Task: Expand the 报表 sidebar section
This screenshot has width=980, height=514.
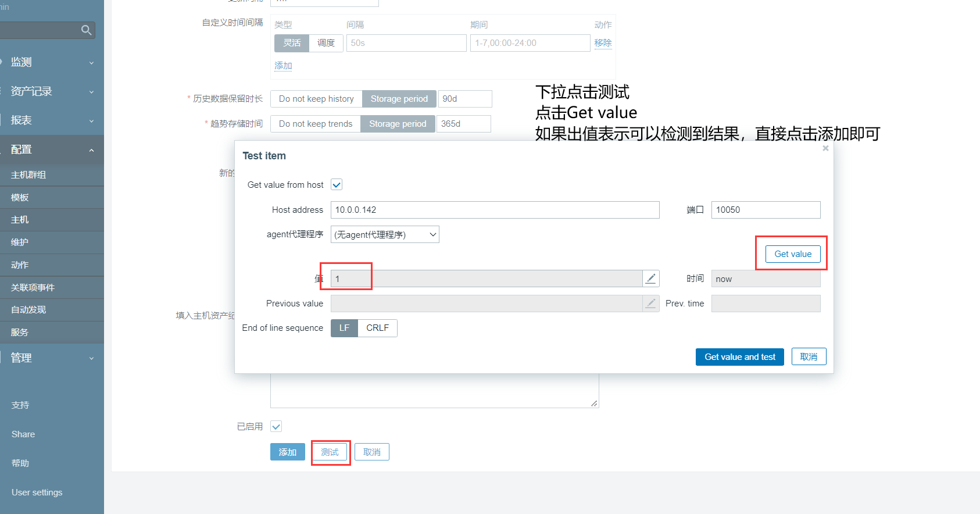Action: tap(52, 120)
